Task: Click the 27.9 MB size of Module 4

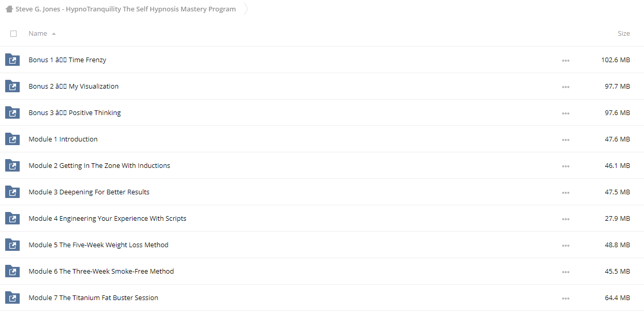Action: click(x=618, y=218)
